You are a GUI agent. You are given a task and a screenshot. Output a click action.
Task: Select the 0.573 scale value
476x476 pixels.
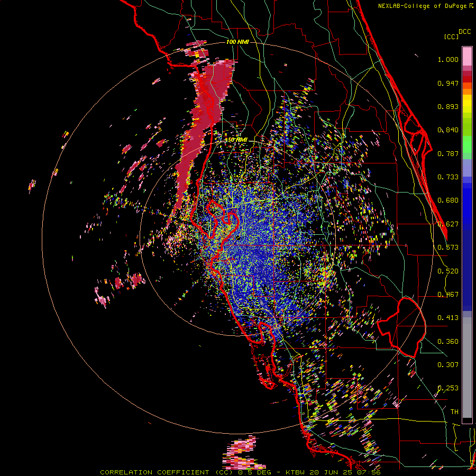448,248
